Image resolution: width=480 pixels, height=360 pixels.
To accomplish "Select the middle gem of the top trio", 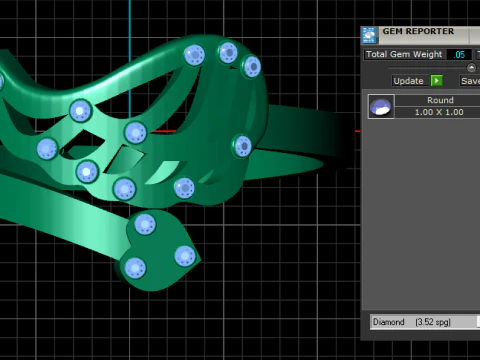I will coord(228,52).
